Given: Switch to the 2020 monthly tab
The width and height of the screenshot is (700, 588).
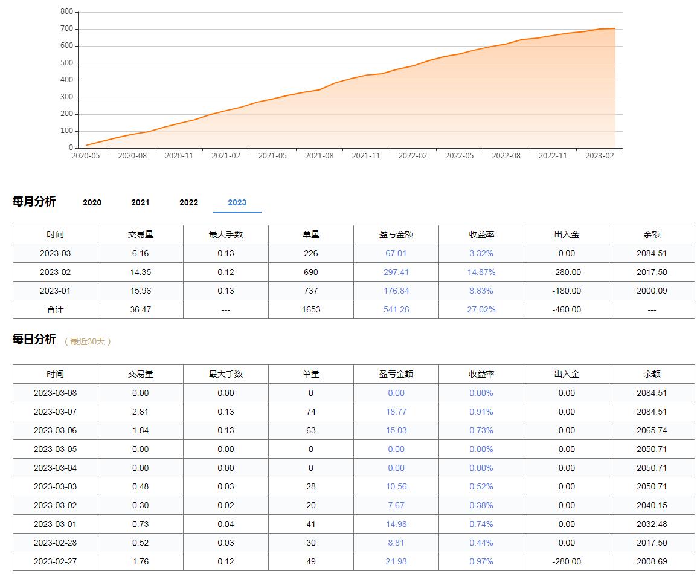Looking at the screenshot, I should pos(92,202).
